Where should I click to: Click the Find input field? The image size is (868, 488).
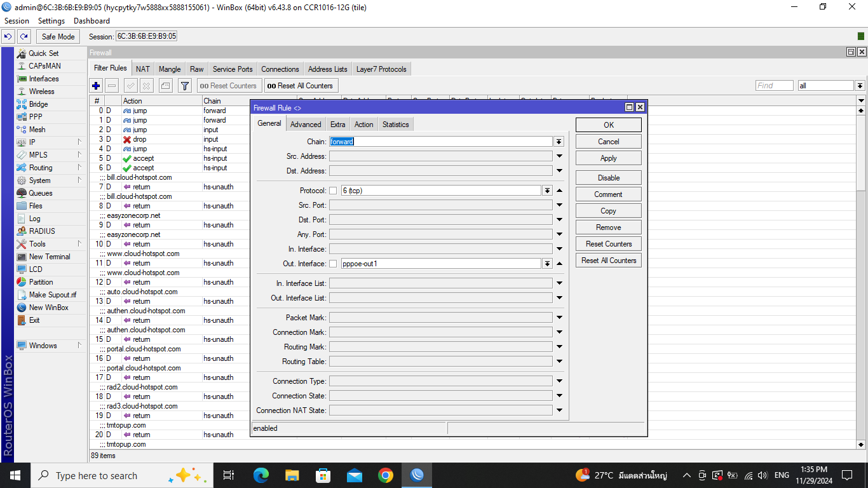click(775, 86)
